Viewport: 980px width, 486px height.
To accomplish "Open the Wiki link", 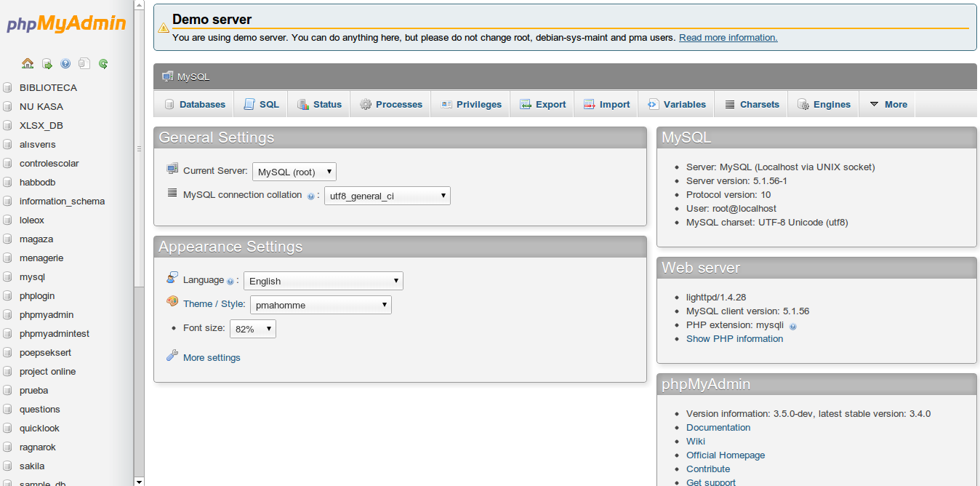I will pyautogui.click(x=696, y=441).
